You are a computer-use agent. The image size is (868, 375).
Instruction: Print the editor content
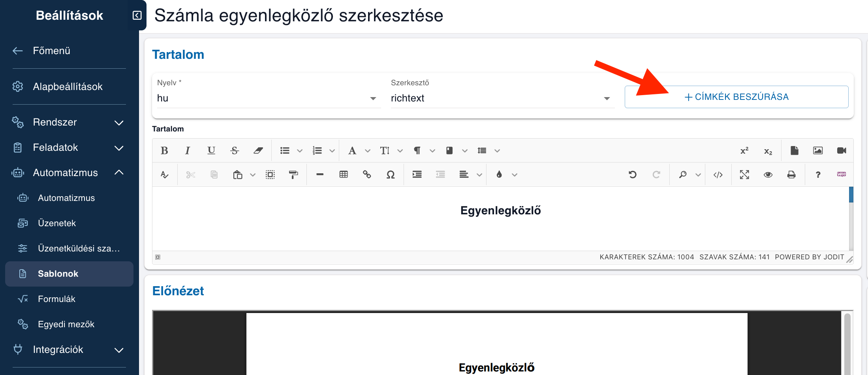pos(791,174)
